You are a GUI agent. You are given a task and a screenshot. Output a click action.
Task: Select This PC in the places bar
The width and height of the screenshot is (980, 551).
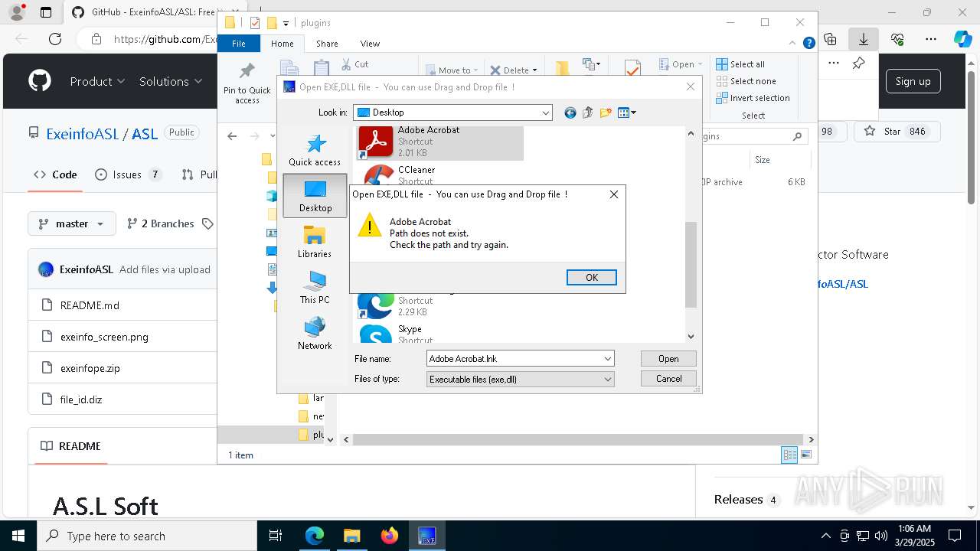[315, 288]
